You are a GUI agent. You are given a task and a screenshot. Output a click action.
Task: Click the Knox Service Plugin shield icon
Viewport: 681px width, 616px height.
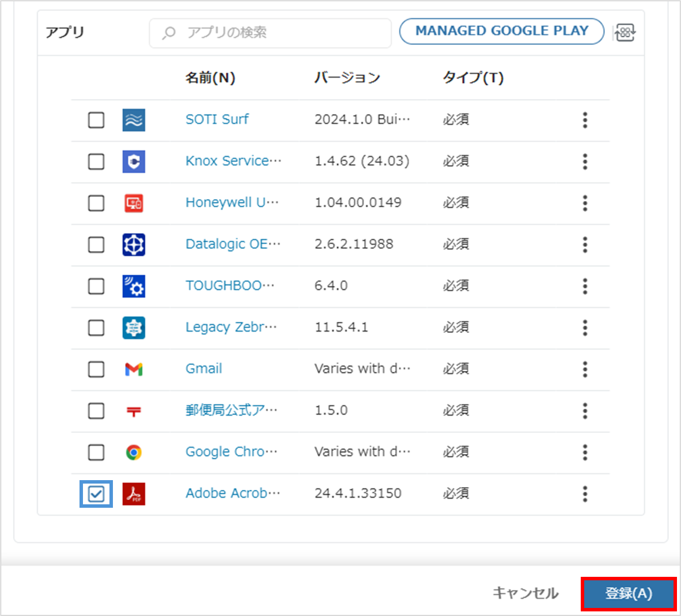tap(134, 162)
